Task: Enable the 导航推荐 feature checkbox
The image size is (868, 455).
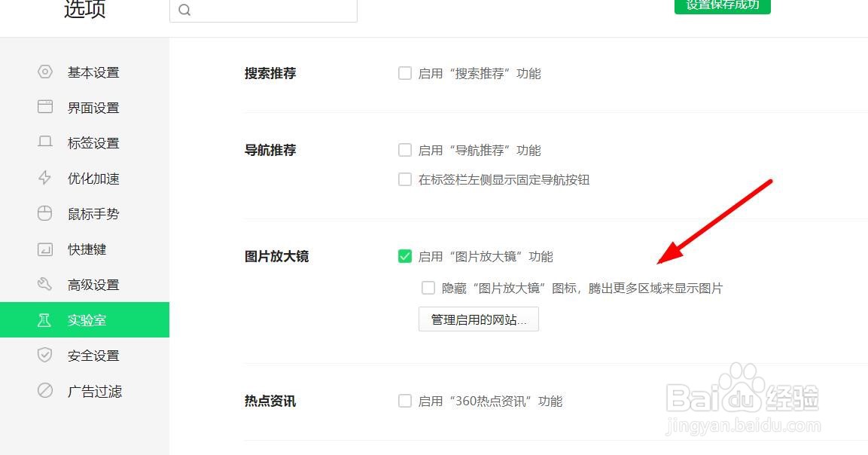Action: click(405, 150)
